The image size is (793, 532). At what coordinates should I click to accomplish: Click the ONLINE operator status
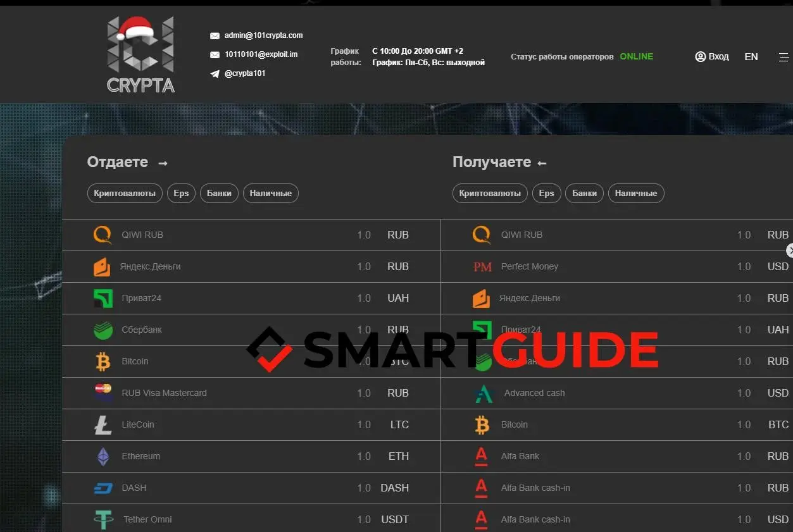[x=637, y=56]
